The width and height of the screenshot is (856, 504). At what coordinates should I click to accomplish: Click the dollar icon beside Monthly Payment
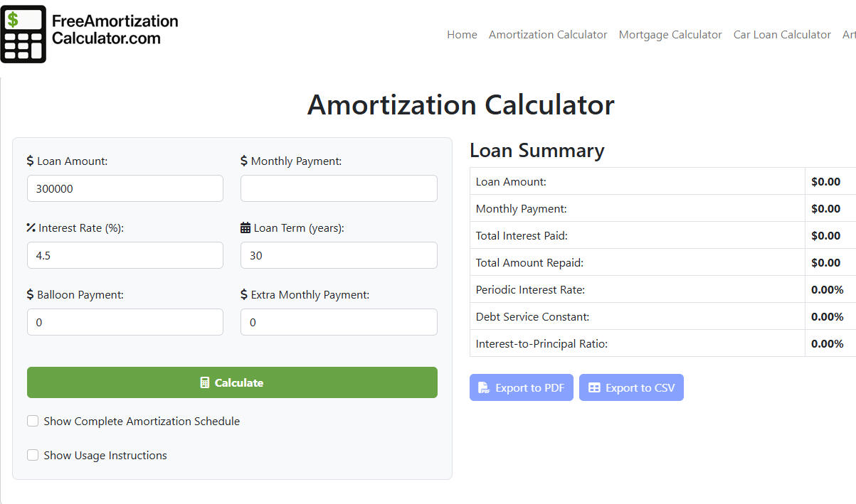[245, 161]
